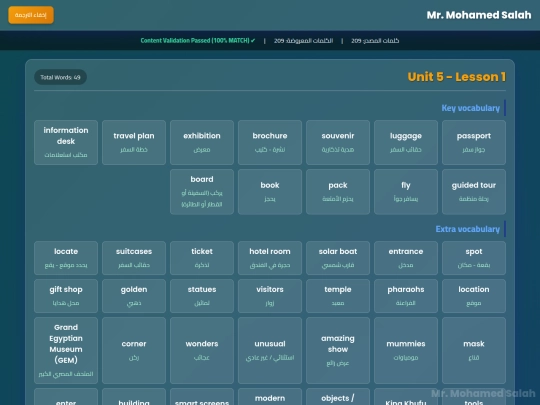Select the 'corner' word card
The height and width of the screenshot is (405, 540).
(134, 350)
